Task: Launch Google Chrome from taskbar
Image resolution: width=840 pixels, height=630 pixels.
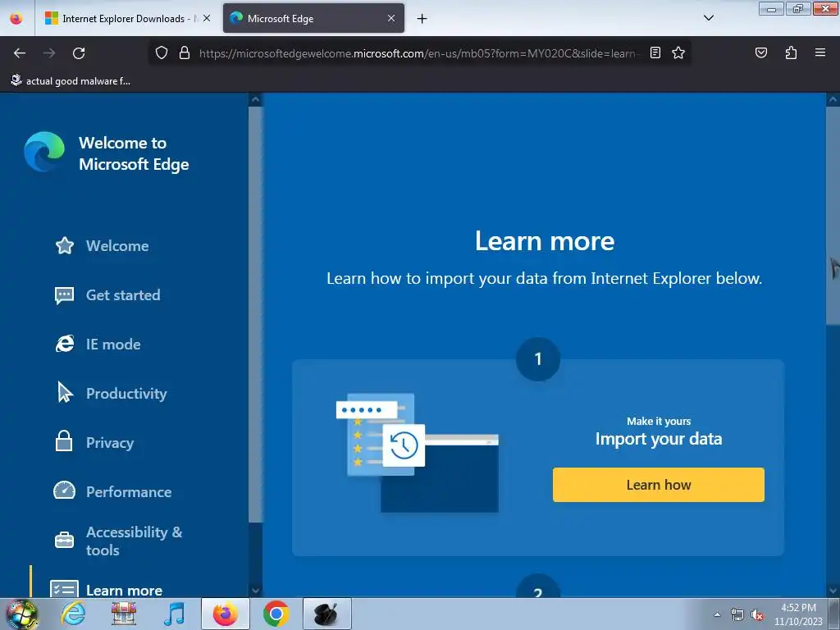Action: point(276,614)
